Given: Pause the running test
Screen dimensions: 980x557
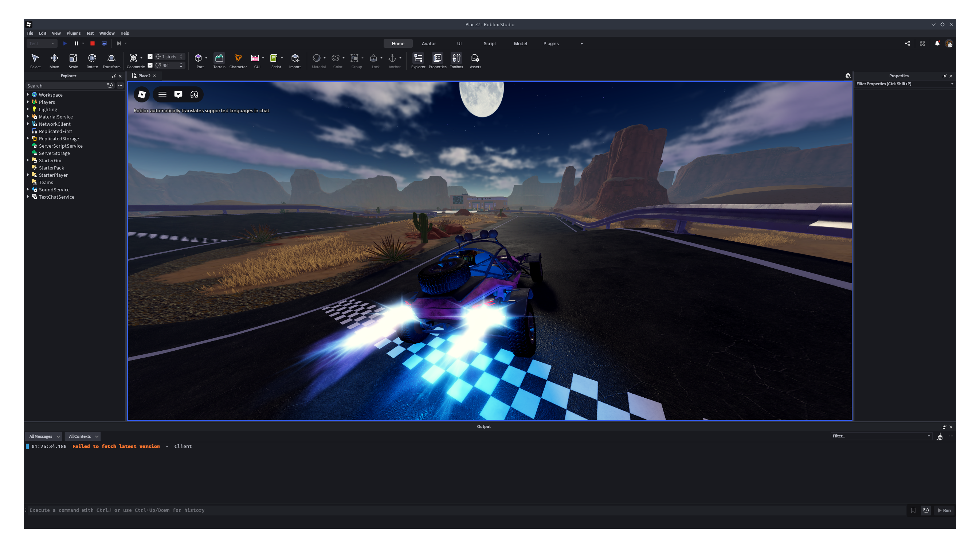Looking at the screenshot, I should coord(76,43).
